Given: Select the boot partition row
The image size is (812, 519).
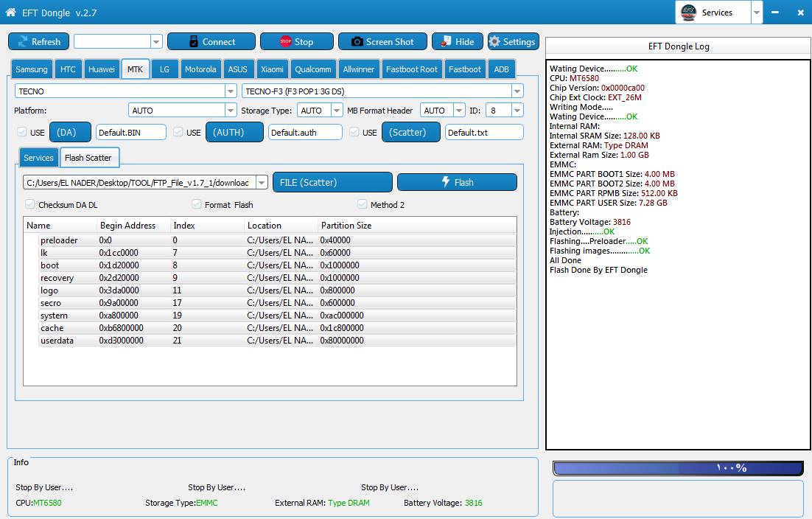Looking at the screenshot, I should [x=277, y=265].
